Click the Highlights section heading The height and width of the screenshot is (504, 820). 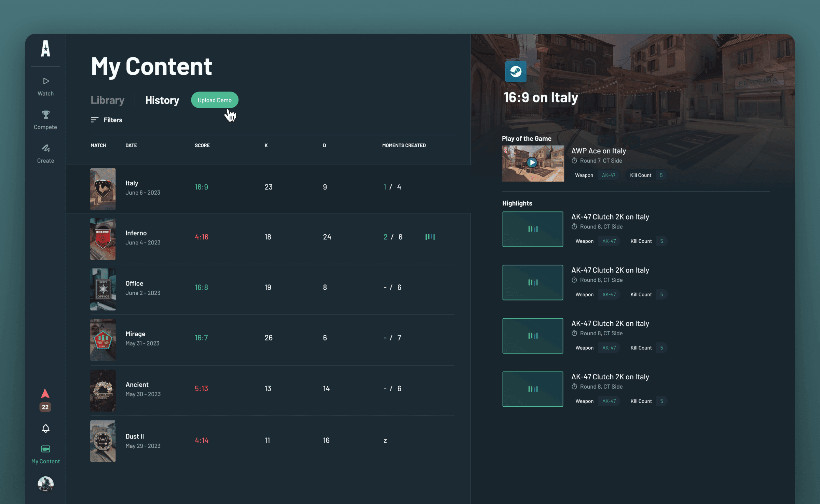pyautogui.click(x=517, y=203)
